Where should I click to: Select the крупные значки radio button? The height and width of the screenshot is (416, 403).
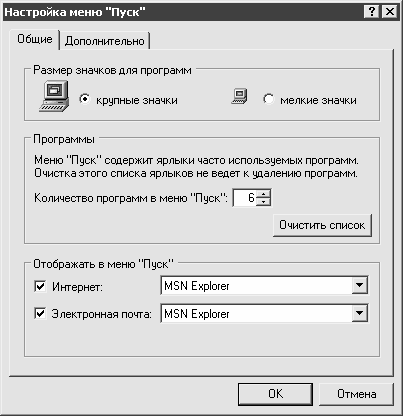pyautogui.click(x=85, y=99)
